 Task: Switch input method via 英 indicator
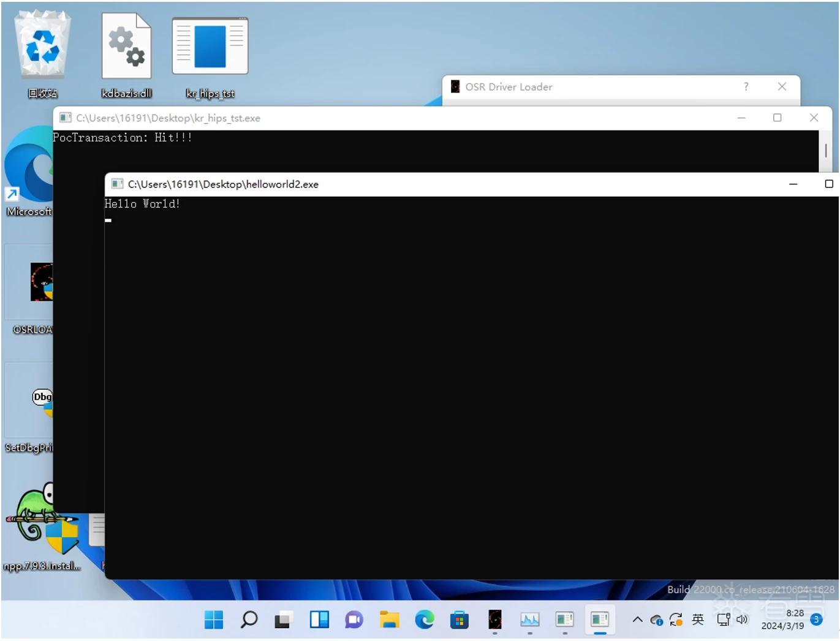tap(698, 620)
